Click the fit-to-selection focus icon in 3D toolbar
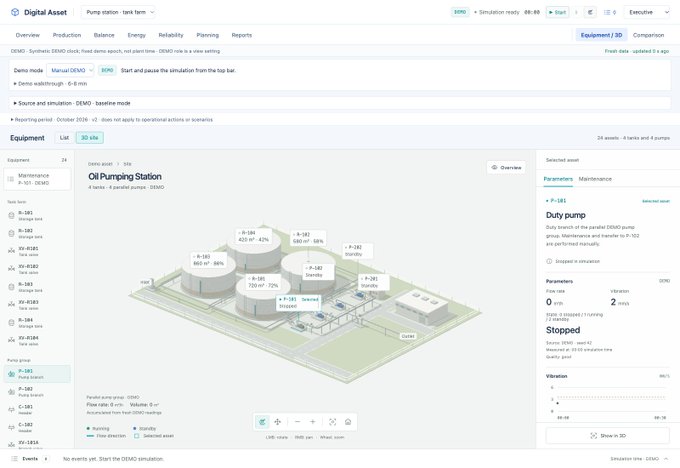Viewport: 680px width, 468px height. coord(333,422)
